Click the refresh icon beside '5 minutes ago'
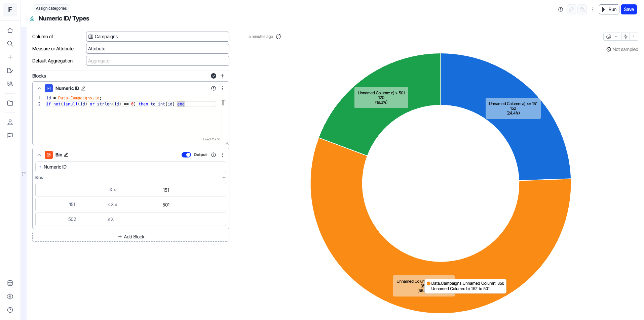Screen dimensions: 644x320 coord(278,37)
